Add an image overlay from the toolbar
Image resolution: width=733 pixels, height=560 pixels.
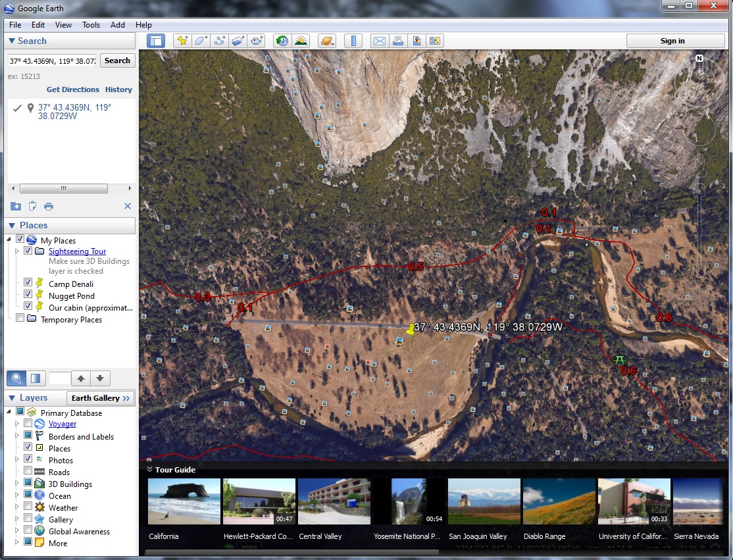(x=238, y=41)
